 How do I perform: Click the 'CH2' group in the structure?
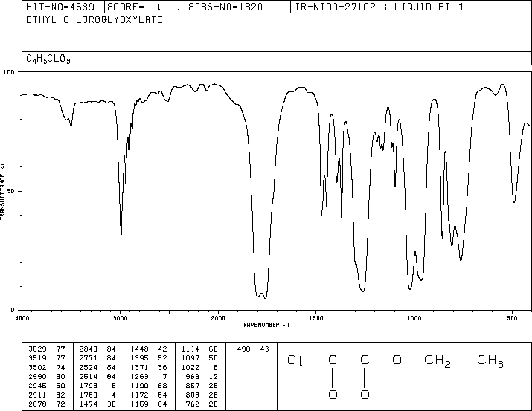click(x=438, y=361)
